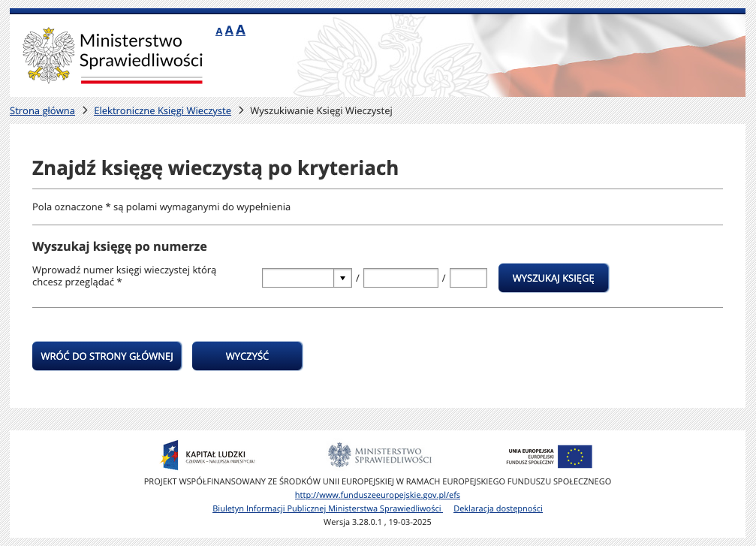Open the court code dropdown
This screenshot has height=546, width=756.
point(343,277)
